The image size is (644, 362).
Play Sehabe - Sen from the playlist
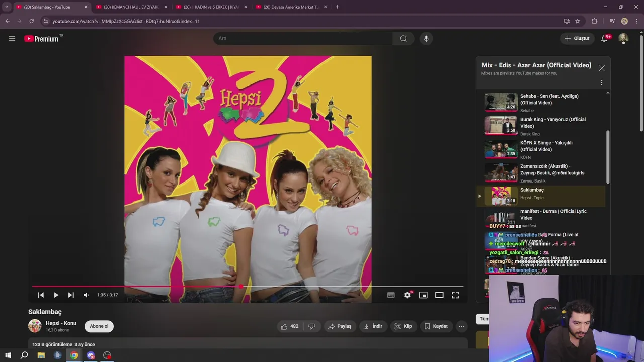[541, 103]
